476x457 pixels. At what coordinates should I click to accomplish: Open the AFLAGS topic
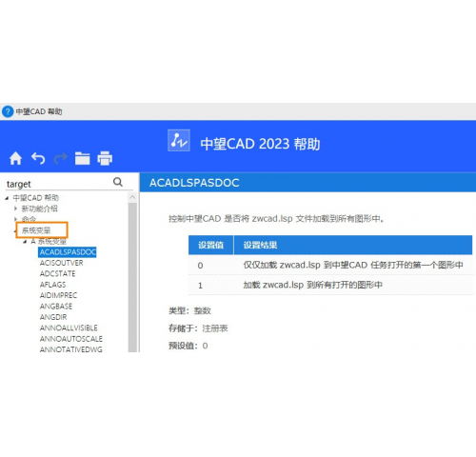[x=52, y=285]
